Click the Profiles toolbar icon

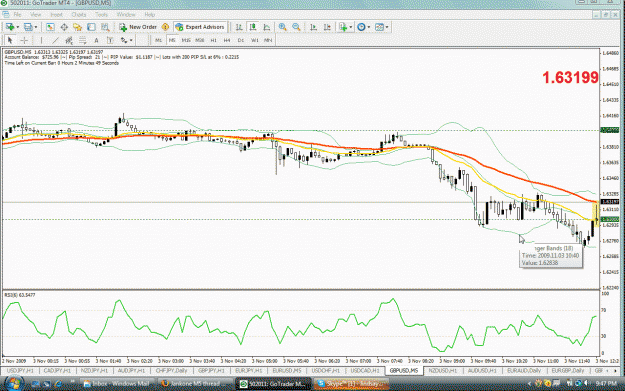tap(28, 27)
